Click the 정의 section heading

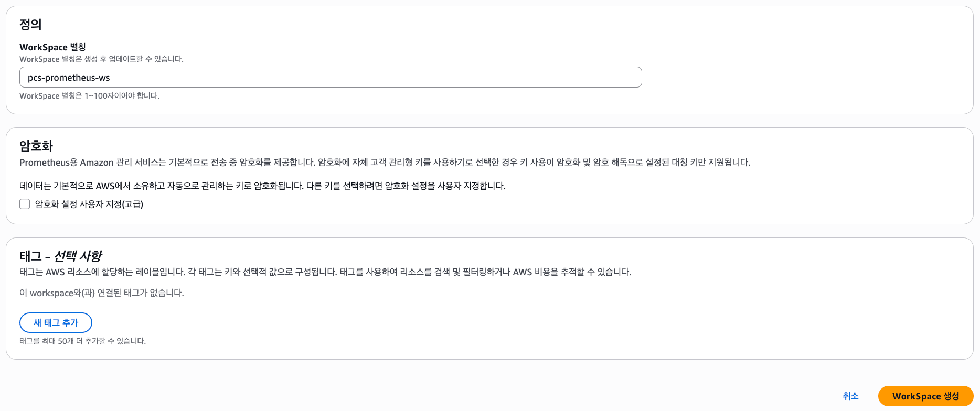30,24
